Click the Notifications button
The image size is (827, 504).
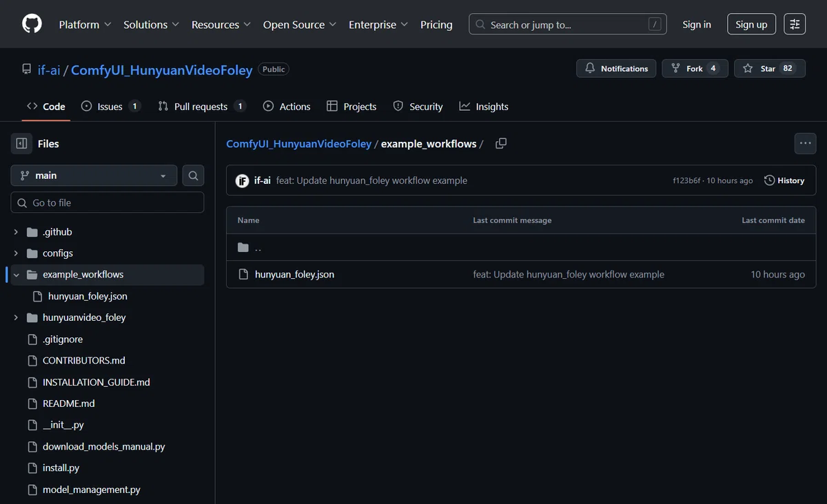coord(616,68)
